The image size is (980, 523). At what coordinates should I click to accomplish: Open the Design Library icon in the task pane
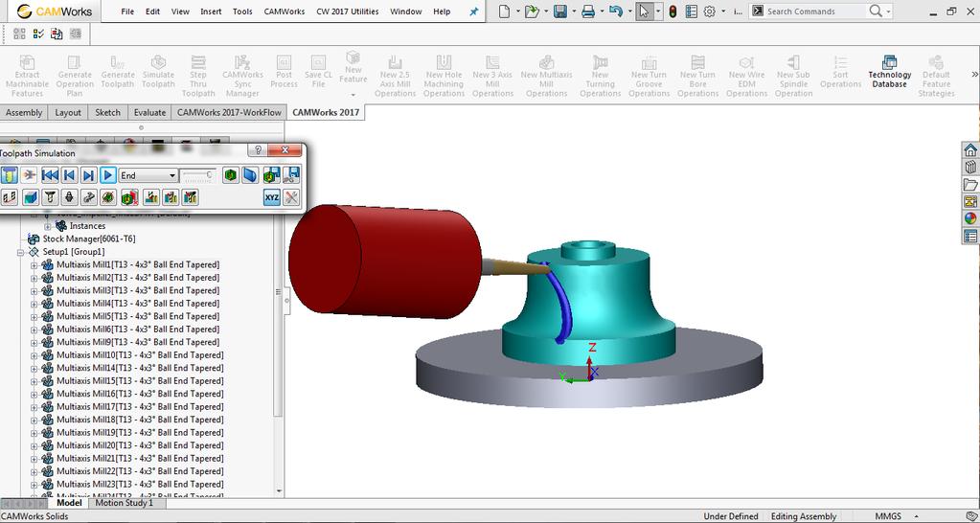970,167
